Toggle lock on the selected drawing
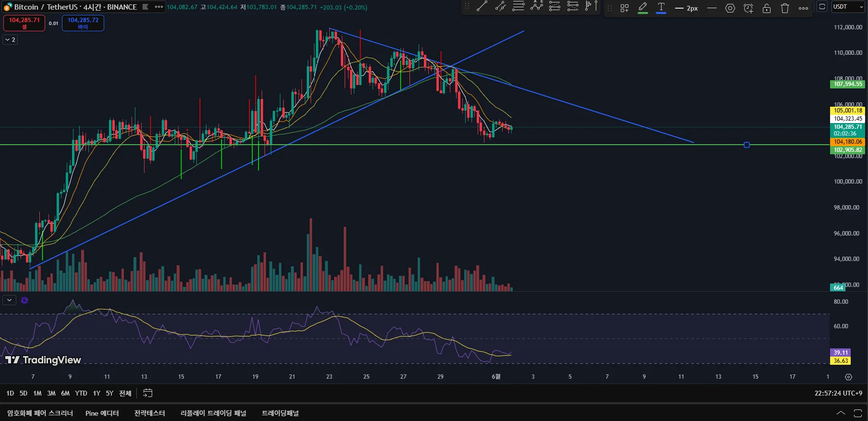 click(767, 8)
